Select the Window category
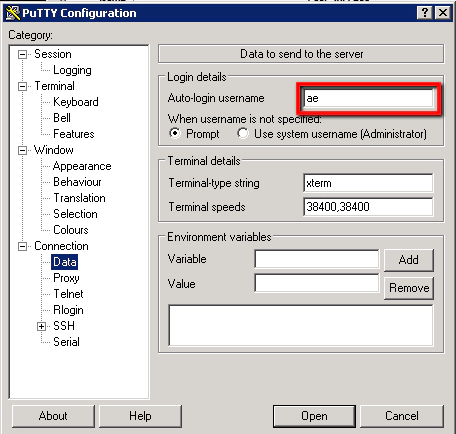The height and width of the screenshot is (434, 456). coord(54,150)
